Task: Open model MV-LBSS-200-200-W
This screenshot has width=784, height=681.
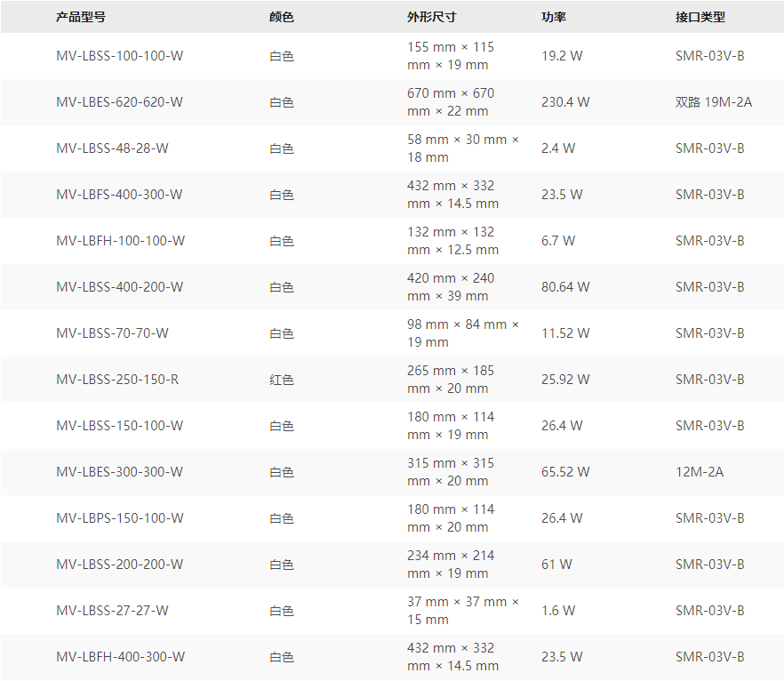Action: 120,565
